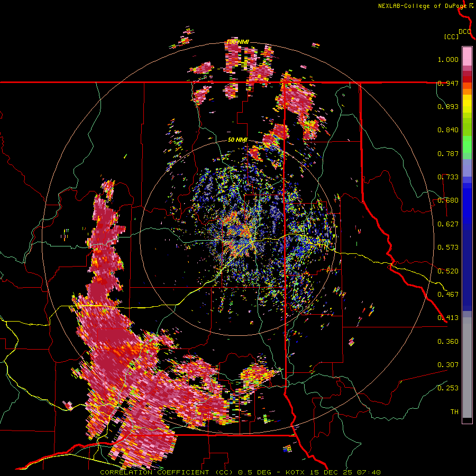Screen dimensions: 476x476
Task: Select the 0.680 scale value
Action: [x=448, y=200]
